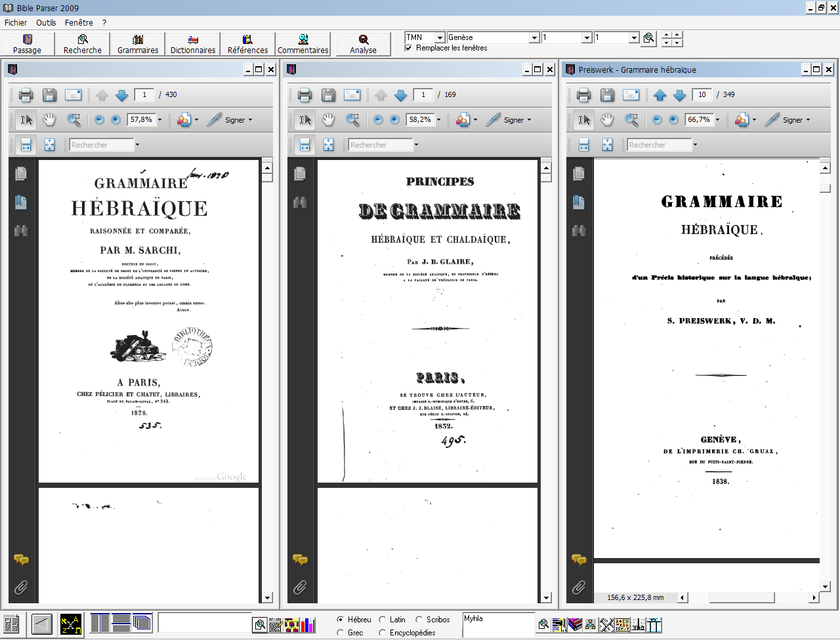Open attachments panel in Sarchi viewer
The width and height of the screenshot is (840, 640).
21,587
